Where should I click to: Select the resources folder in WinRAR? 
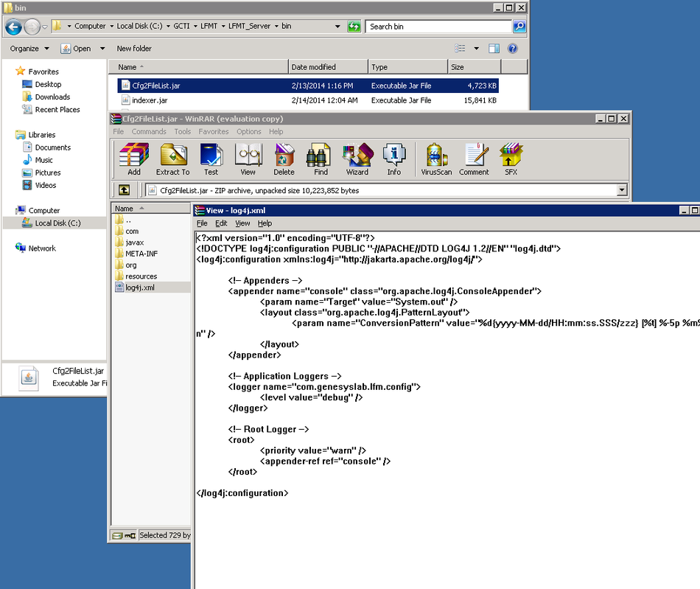tap(141, 276)
